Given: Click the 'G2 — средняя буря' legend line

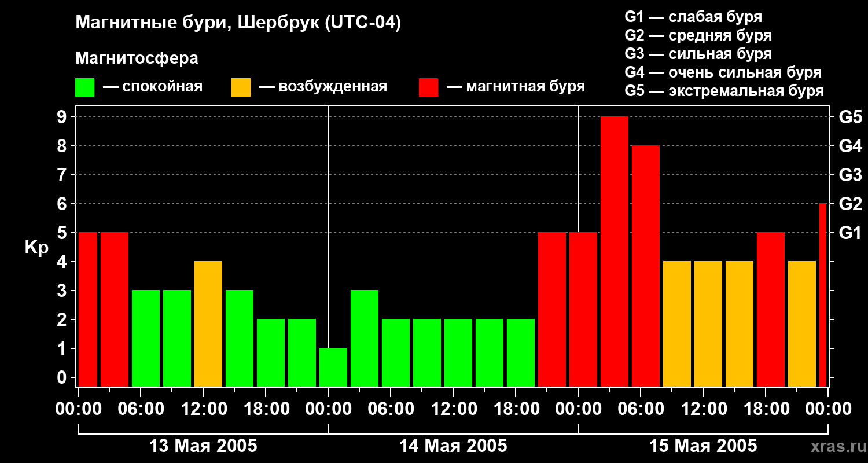Looking at the screenshot, I should 698,35.
